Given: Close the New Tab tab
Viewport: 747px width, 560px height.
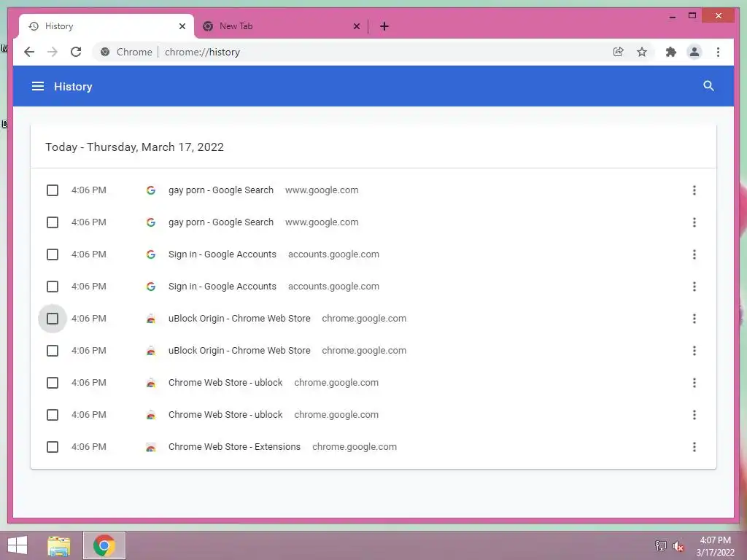Looking at the screenshot, I should [356, 26].
